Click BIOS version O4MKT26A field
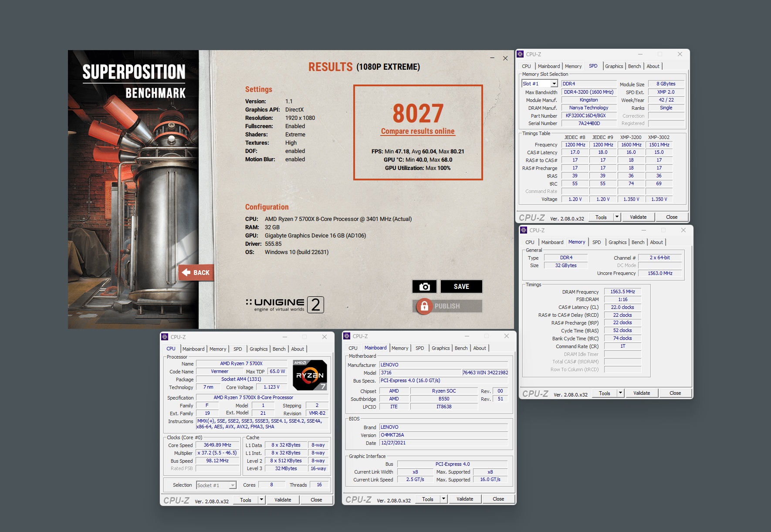The width and height of the screenshot is (771, 532). coord(444,435)
